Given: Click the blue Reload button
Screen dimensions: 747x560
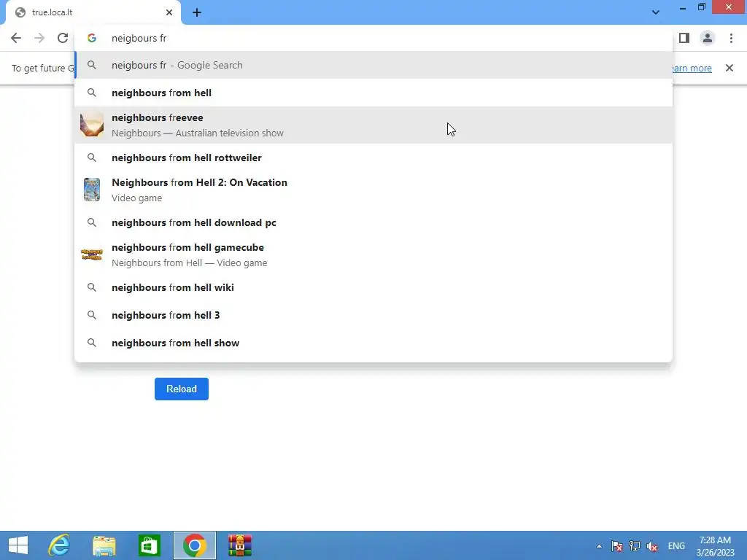Looking at the screenshot, I should [182, 389].
